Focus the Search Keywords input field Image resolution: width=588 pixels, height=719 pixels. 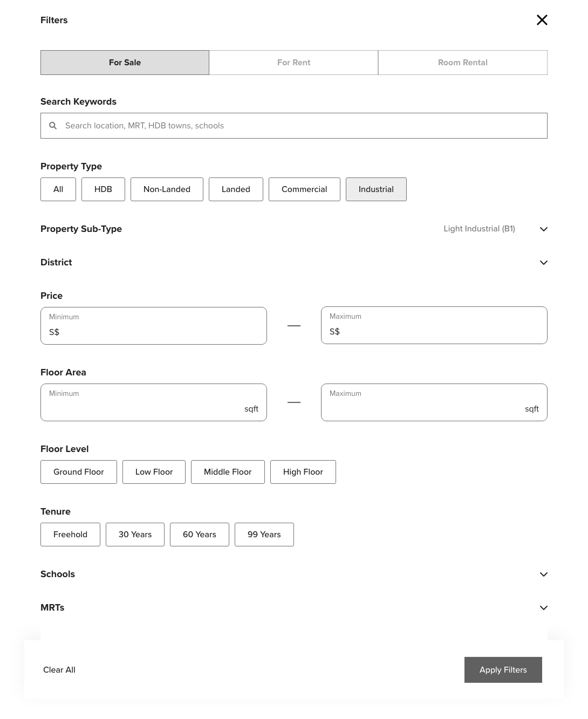(x=294, y=126)
